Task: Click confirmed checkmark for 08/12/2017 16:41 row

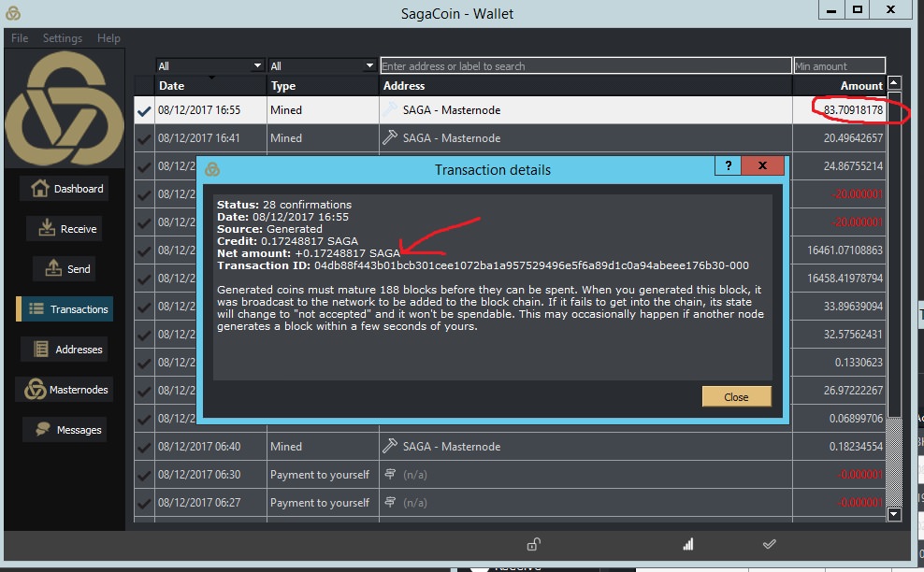Action: pyautogui.click(x=144, y=138)
